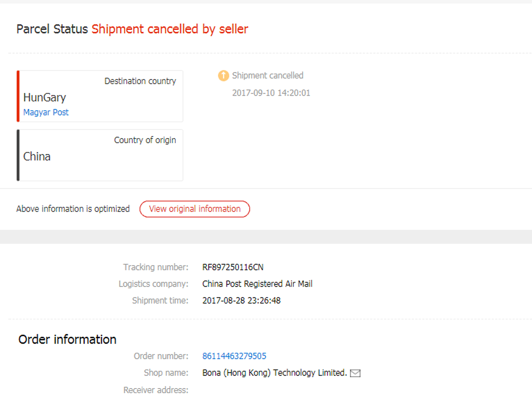Click the red Shipment cancelled by seller status

(x=170, y=29)
